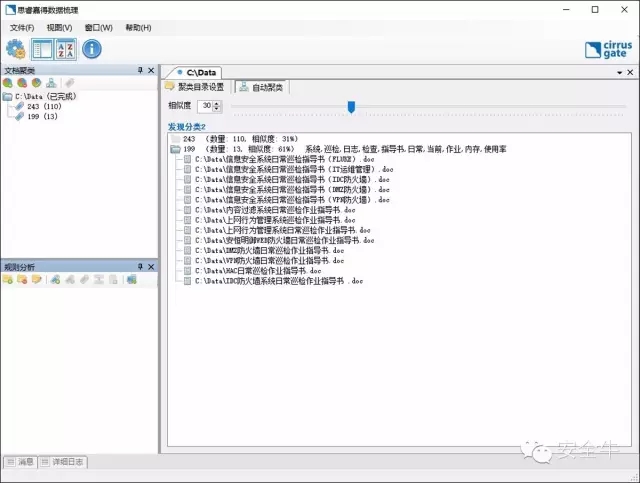Add cluster with green-plus pie icon

click(8, 83)
